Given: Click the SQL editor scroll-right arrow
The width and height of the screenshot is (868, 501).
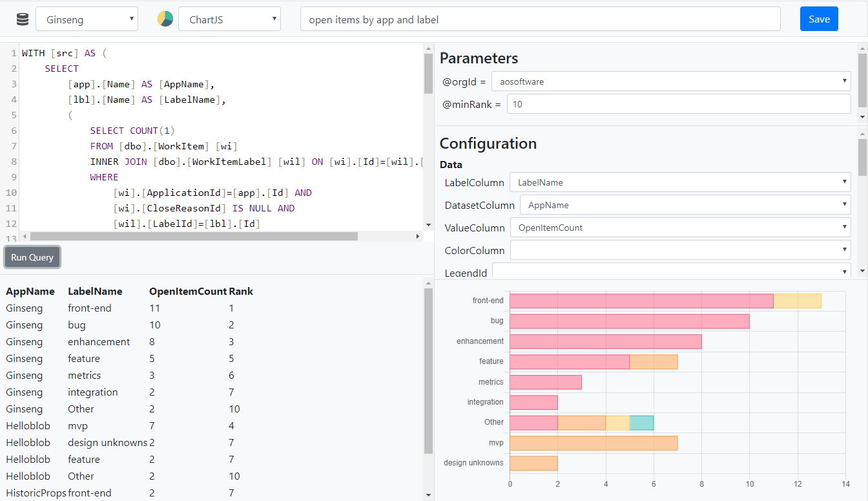Looking at the screenshot, I should coord(417,237).
